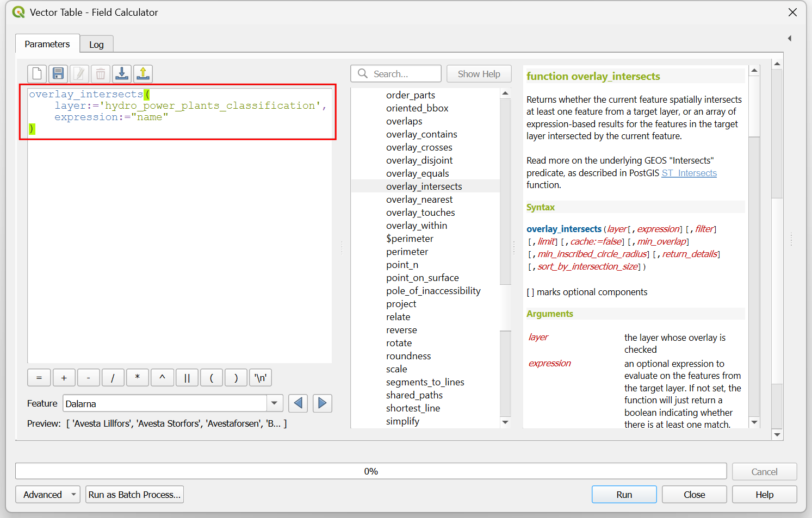The width and height of the screenshot is (812, 518).
Task: Go to the next feature arrow
Action: pyautogui.click(x=323, y=403)
